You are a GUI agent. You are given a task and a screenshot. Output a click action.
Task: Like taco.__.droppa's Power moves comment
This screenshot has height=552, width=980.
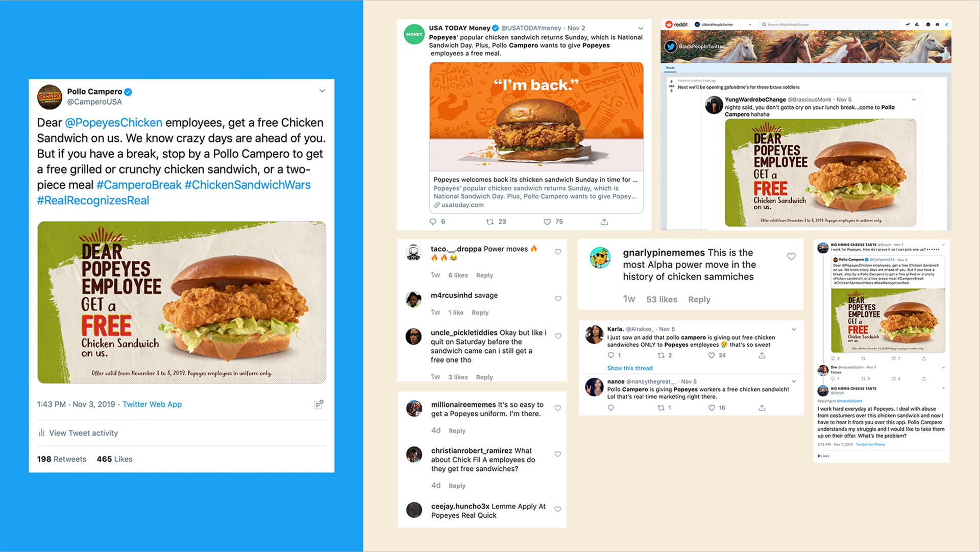point(558,252)
